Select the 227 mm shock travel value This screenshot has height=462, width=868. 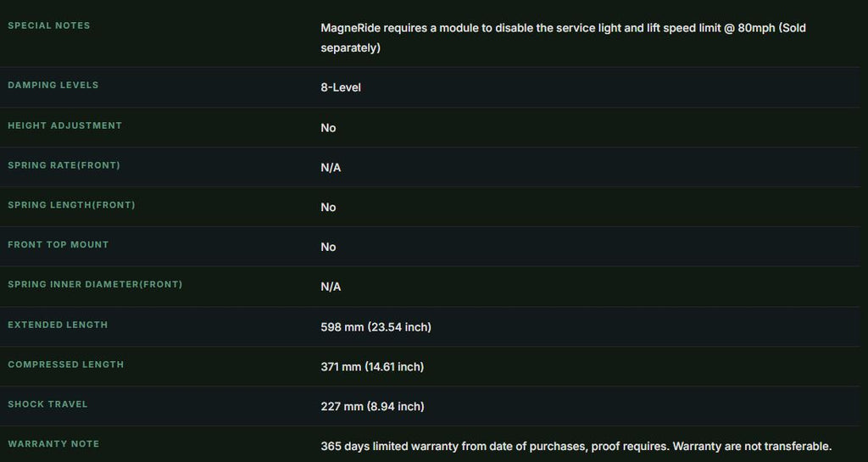(x=373, y=407)
